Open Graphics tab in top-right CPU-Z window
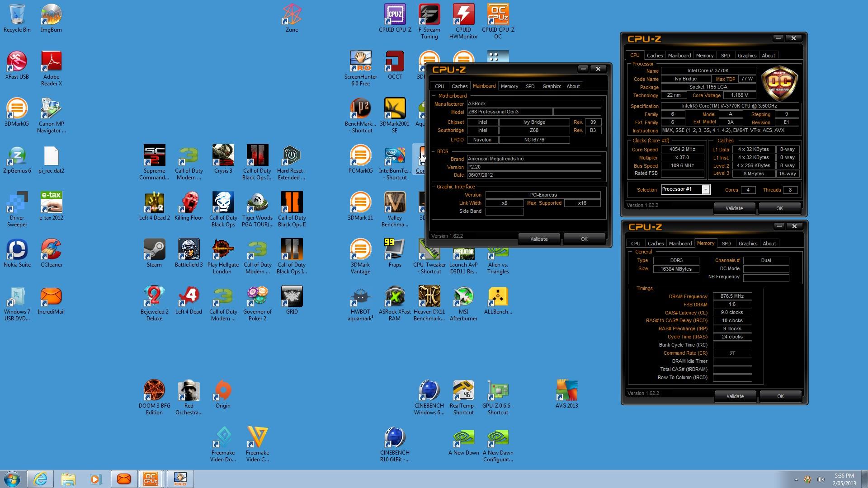The image size is (868, 488). (x=747, y=56)
